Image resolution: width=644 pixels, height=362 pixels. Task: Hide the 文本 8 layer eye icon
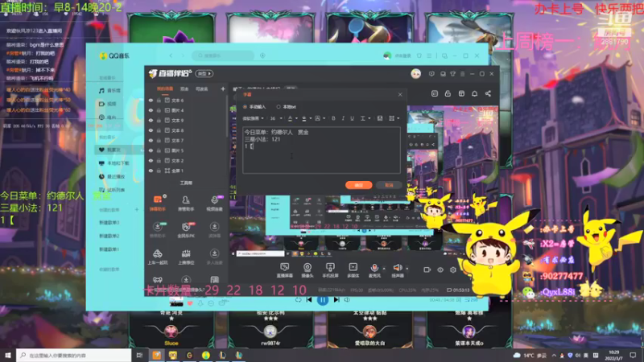click(151, 130)
